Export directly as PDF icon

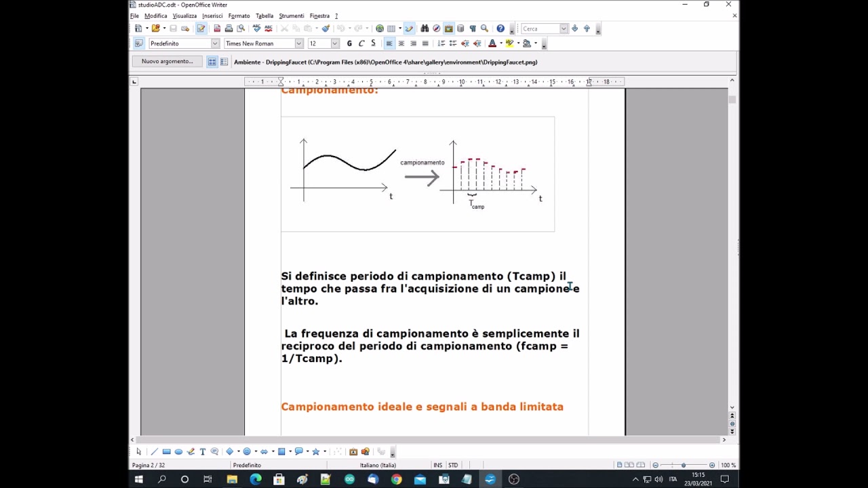click(x=217, y=28)
